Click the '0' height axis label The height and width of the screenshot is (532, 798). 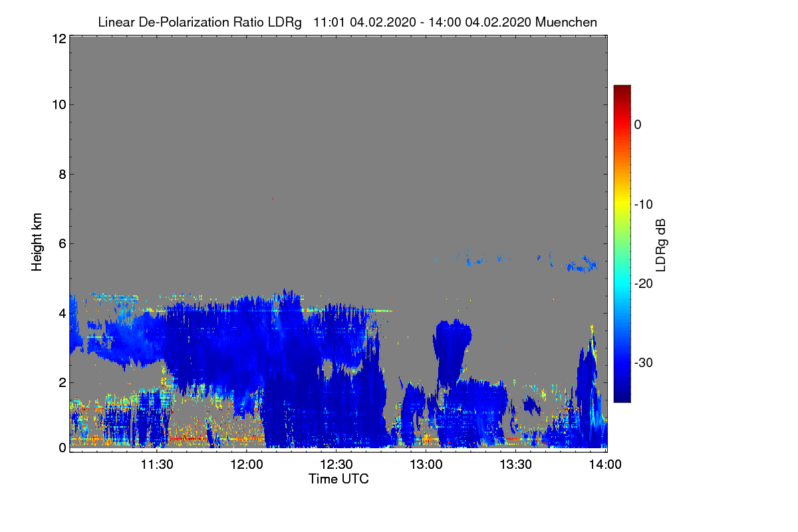click(61, 448)
